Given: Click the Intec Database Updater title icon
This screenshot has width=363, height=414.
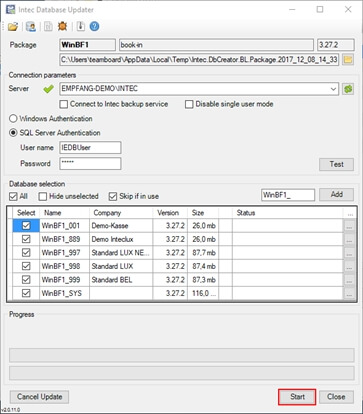Looking at the screenshot, I should pos(10,9).
